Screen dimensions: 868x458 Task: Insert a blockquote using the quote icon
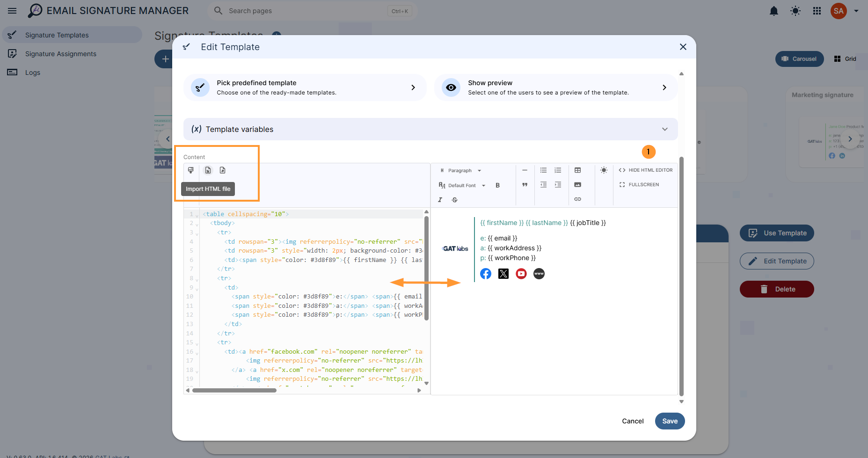pyautogui.click(x=525, y=185)
